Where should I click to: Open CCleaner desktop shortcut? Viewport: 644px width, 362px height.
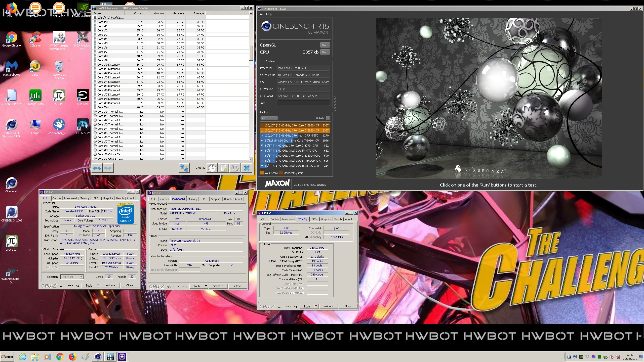(35, 39)
